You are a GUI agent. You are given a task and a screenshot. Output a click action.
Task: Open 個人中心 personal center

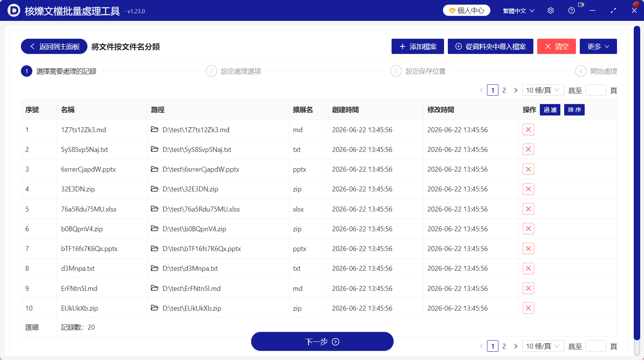pyautogui.click(x=466, y=10)
